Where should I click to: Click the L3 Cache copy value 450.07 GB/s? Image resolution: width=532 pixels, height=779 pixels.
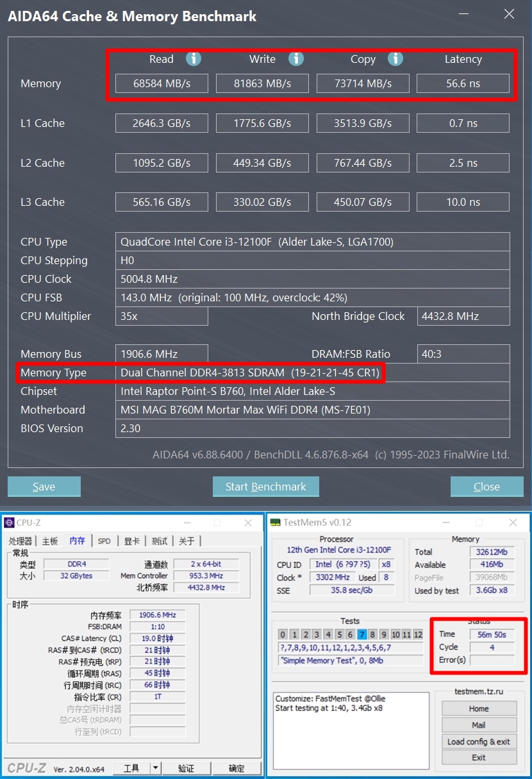363,202
